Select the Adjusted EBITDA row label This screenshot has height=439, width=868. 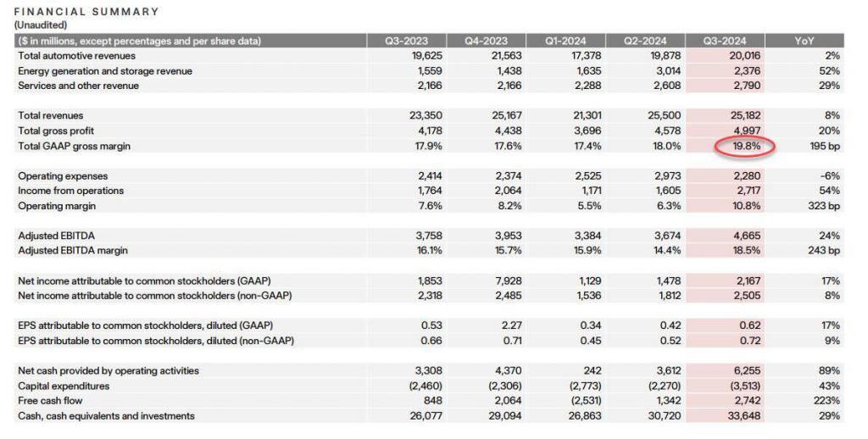coord(56,236)
